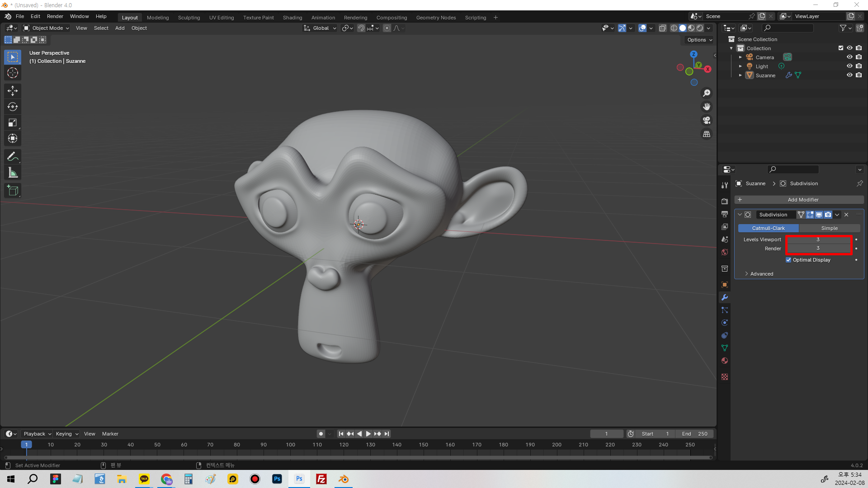This screenshot has height=488, width=868.
Task: Open the viewport Add menu
Action: 120,28
